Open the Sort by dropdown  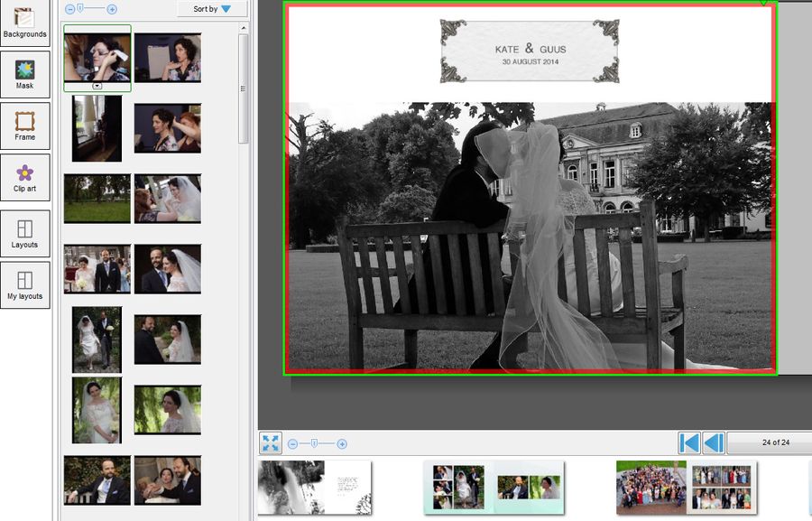(x=213, y=8)
